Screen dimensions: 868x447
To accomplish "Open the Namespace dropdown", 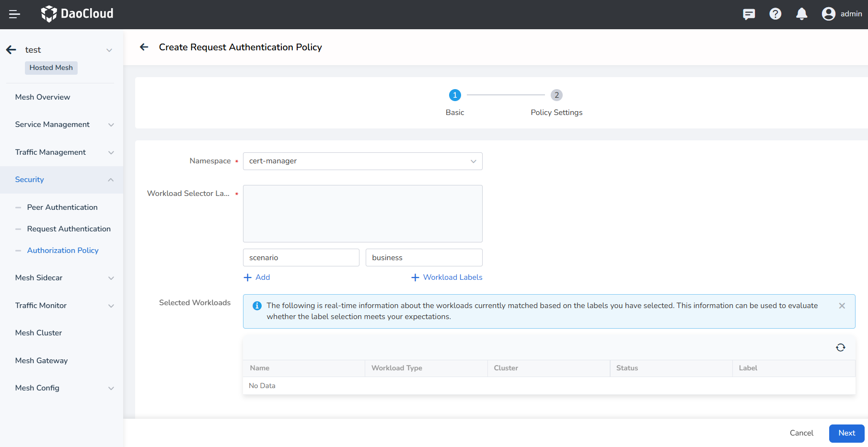I will [362, 161].
